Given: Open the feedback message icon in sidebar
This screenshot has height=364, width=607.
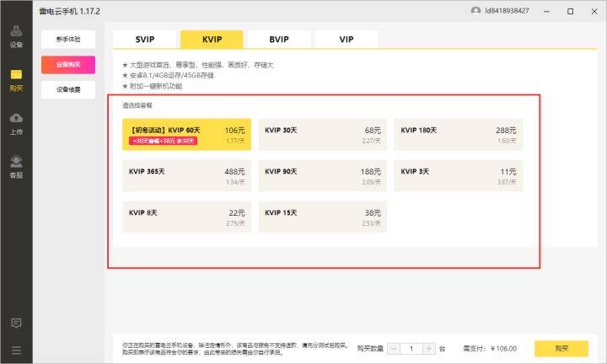Looking at the screenshot, I should click(x=16, y=323).
